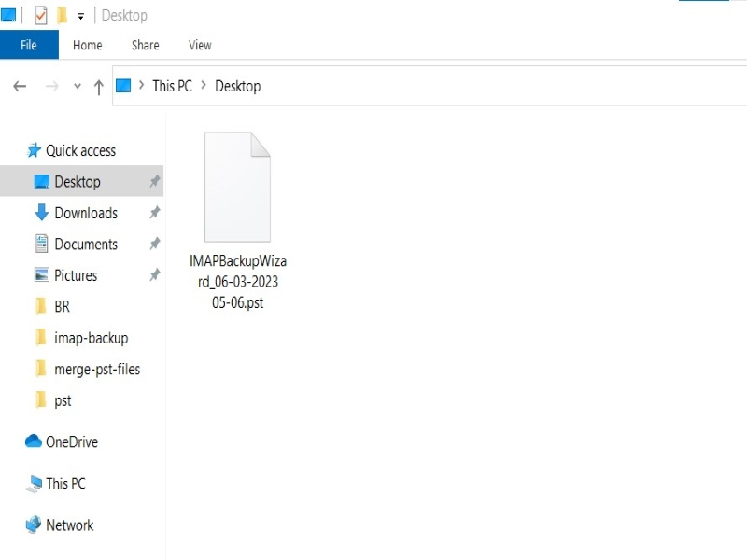747x560 pixels.
Task: Switch to the Home ribbon tab
Action: pos(87,45)
